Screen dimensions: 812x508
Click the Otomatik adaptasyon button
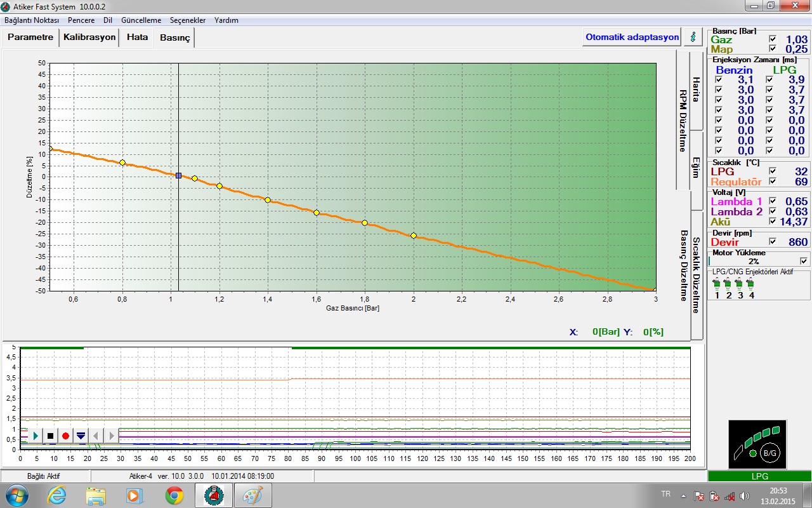tap(632, 37)
